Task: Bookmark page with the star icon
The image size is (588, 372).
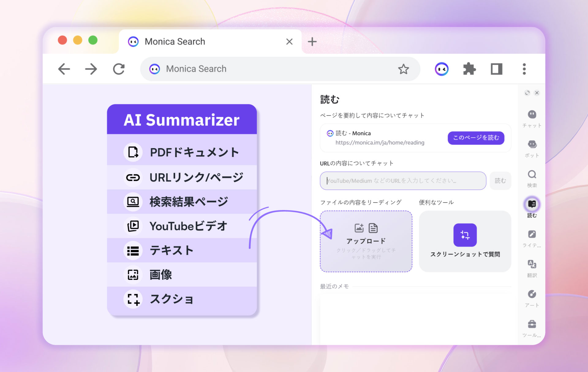Action: tap(403, 69)
